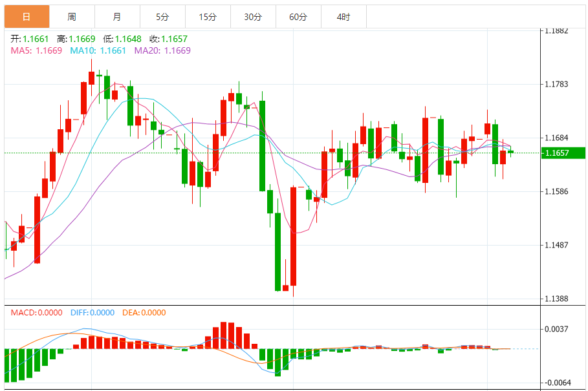Viewport: 588px width, 391px height.
Task: Click the MA10: 1.1661 indicator label
Action: pos(98,50)
